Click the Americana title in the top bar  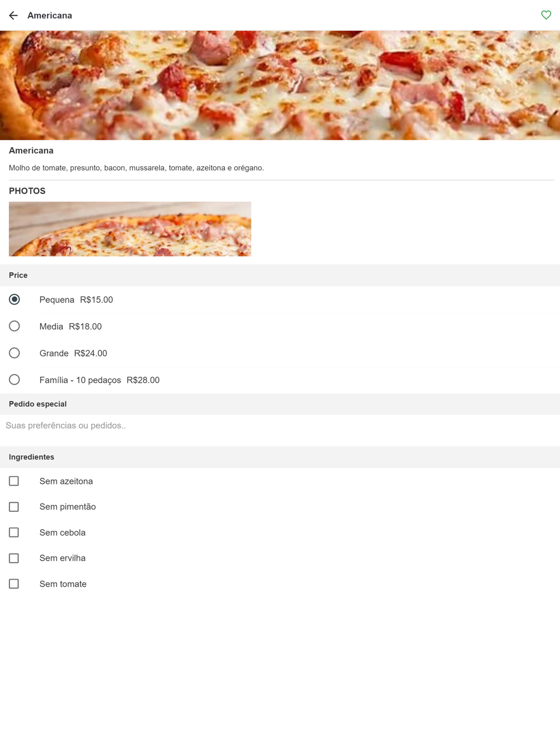pos(50,16)
